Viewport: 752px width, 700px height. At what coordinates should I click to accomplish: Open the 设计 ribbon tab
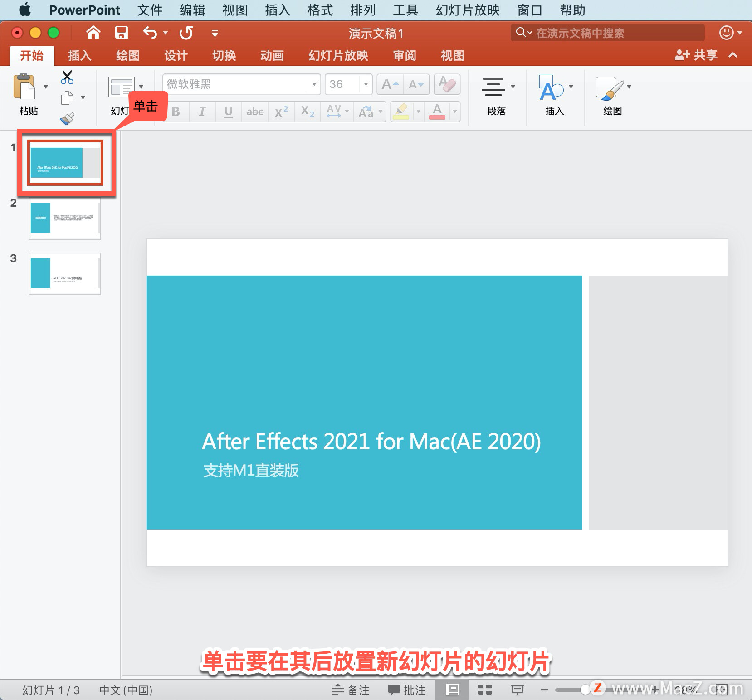pos(176,56)
